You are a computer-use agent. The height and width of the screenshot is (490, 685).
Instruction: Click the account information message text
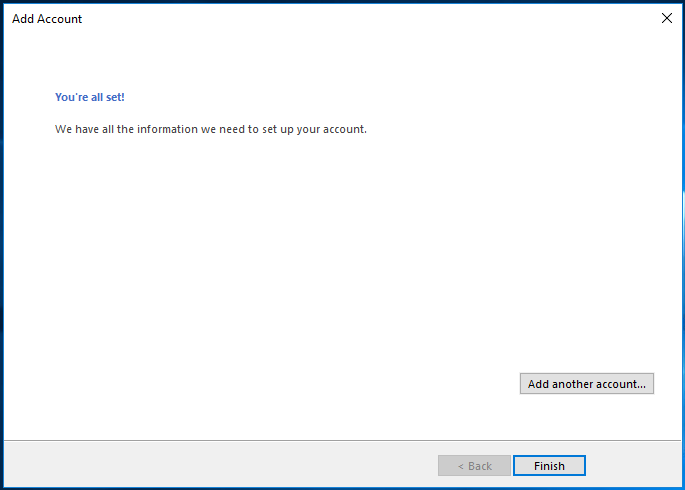coord(211,129)
